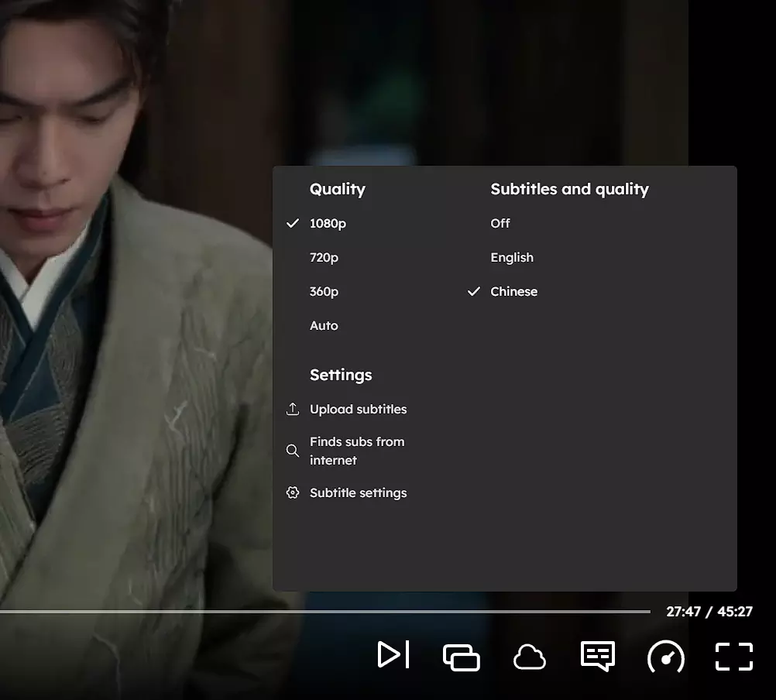Seek using the video progress bar
Image resolution: width=776 pixels, height=700 pixels.
[325, 611]
